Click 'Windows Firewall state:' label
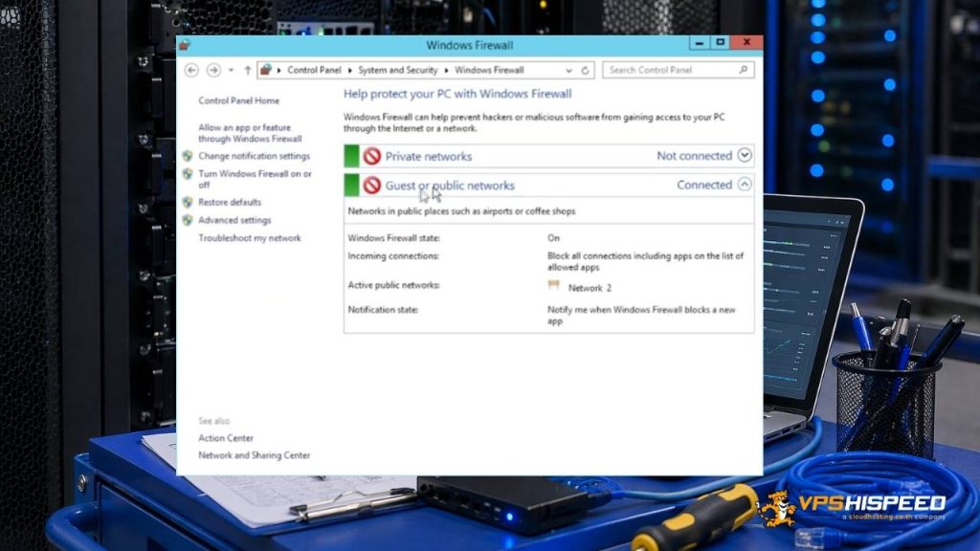 coord(393,238)
